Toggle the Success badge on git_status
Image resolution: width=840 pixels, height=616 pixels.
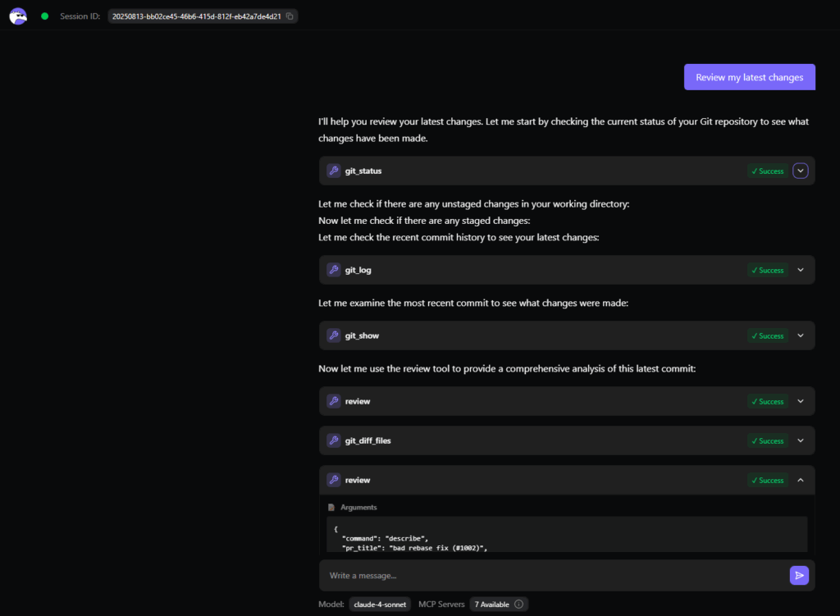[766, 171]
